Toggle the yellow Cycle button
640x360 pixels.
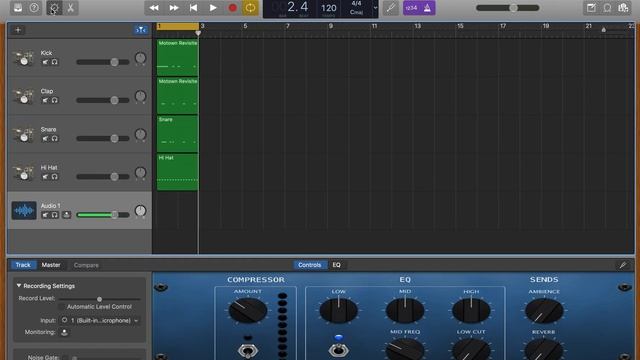(x=250, y=8)
